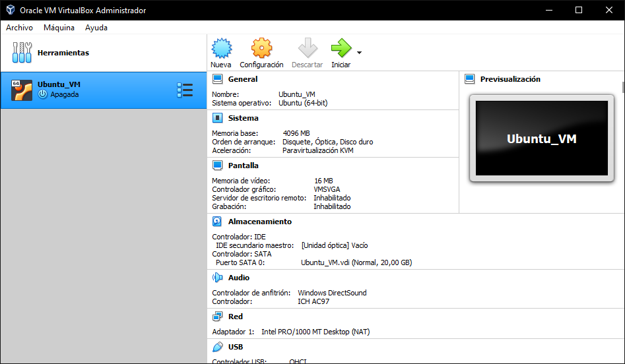Open Configuración gear icon

click(261, 48)
